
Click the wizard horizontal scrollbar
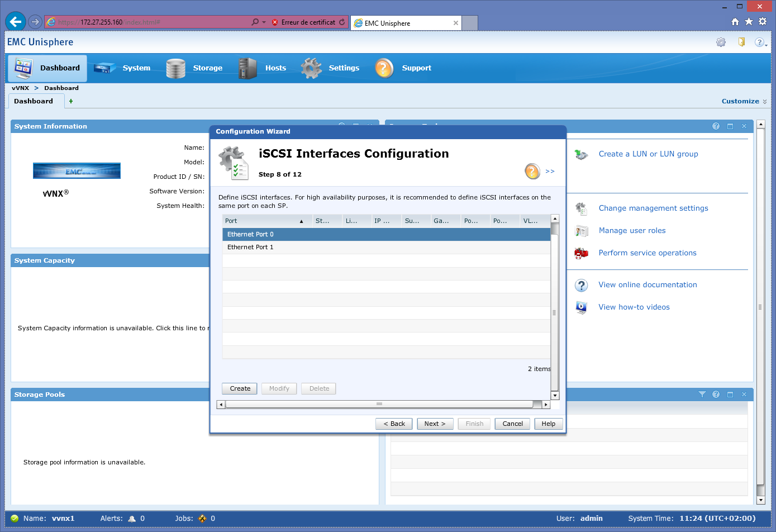tap(379, 404)
